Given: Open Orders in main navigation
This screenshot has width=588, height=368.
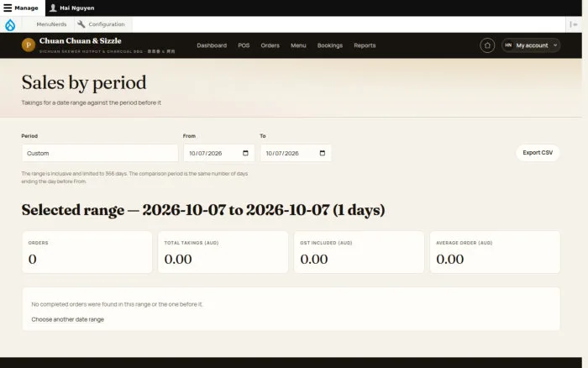Looking at the screenshot, I should pos(270,45).
